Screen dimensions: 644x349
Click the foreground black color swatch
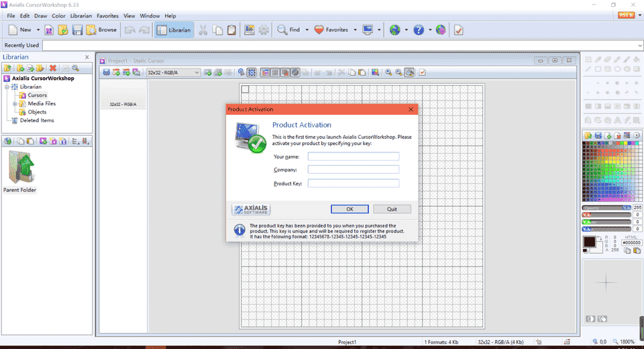590,242
